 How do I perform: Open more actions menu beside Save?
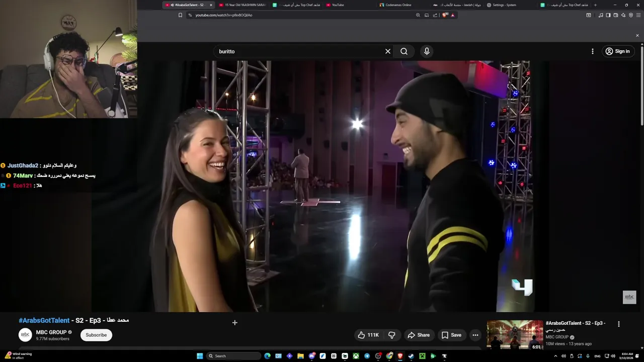(x=475, y=335)
